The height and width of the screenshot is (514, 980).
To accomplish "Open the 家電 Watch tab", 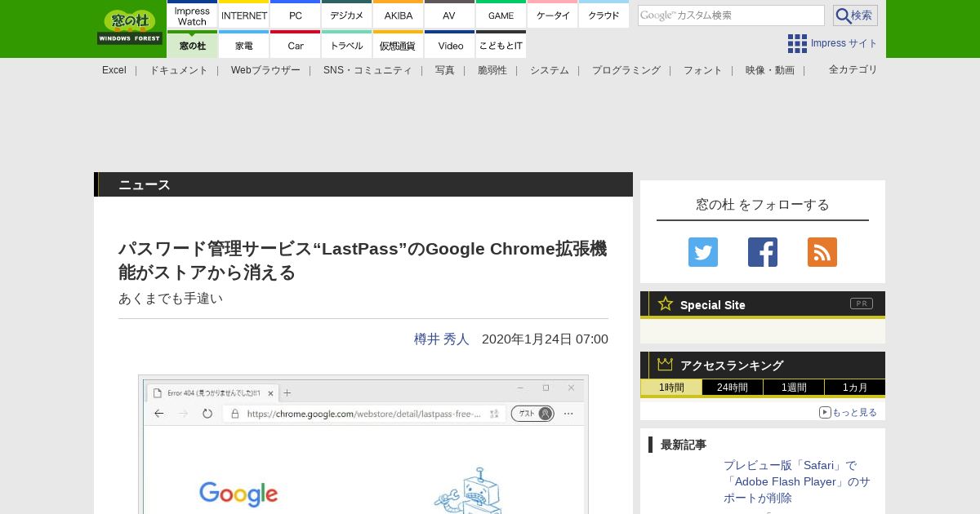I will click(244, 45).
